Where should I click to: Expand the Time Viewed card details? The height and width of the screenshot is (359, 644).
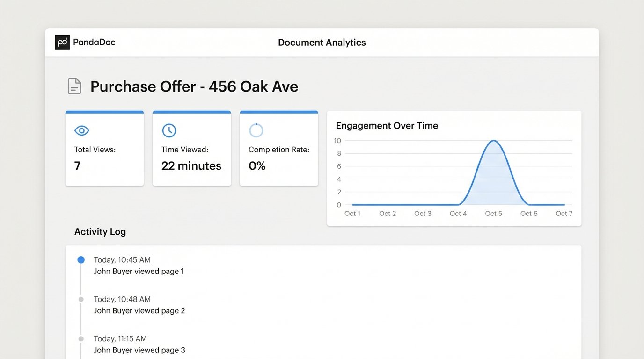pyautogui.click(x=192, y=148)
